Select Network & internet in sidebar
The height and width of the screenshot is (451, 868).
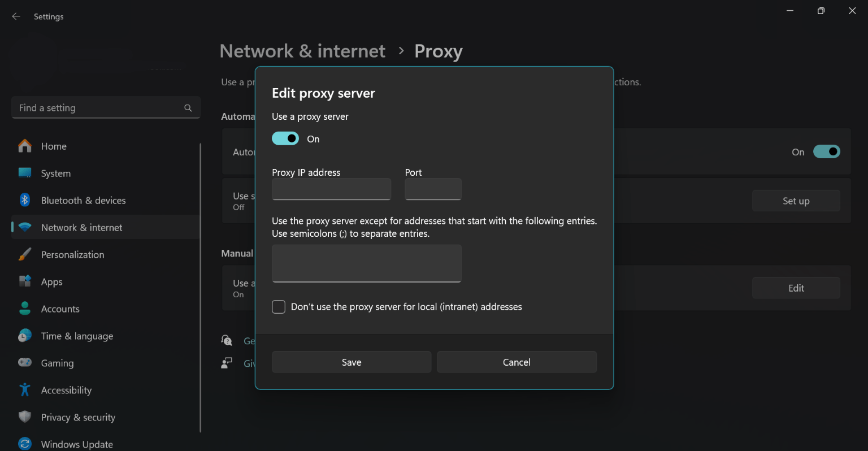[x=105, y=228]
